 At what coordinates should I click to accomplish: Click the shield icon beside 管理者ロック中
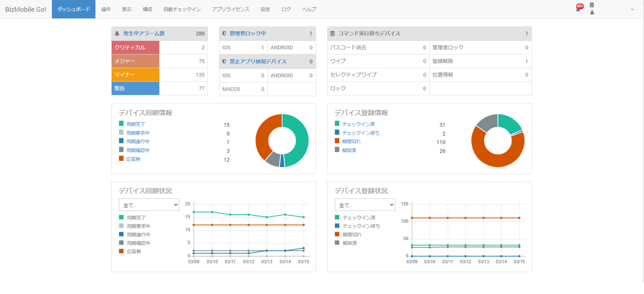(x=224, y=34)
